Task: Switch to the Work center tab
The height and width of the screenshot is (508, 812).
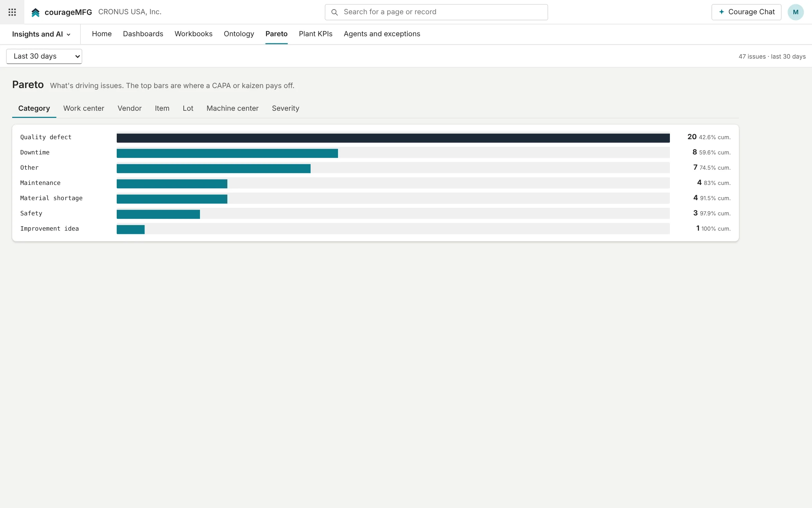Action: pos(84,108)
